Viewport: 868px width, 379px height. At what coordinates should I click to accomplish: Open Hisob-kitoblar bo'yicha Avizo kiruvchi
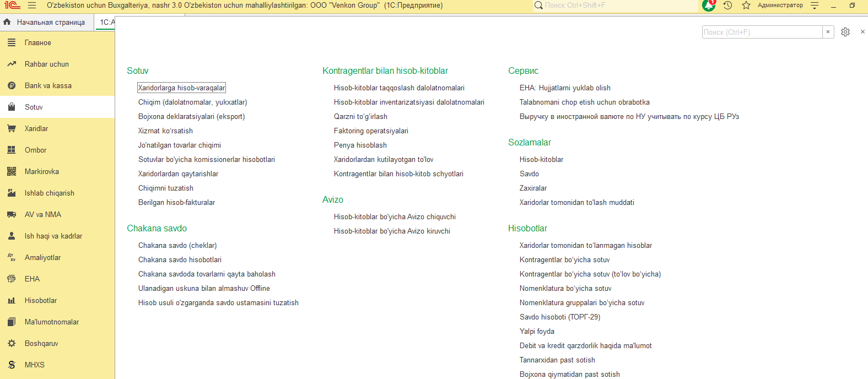pyautogui.click(x=392, y=231)
